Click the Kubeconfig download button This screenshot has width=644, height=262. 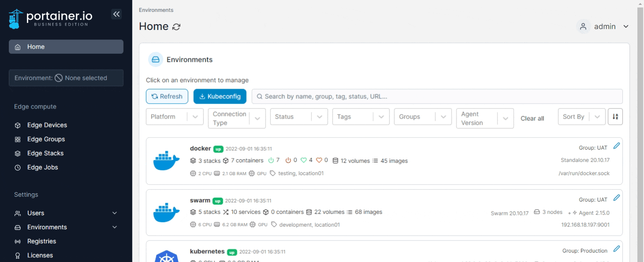click(x=220, y=96)
